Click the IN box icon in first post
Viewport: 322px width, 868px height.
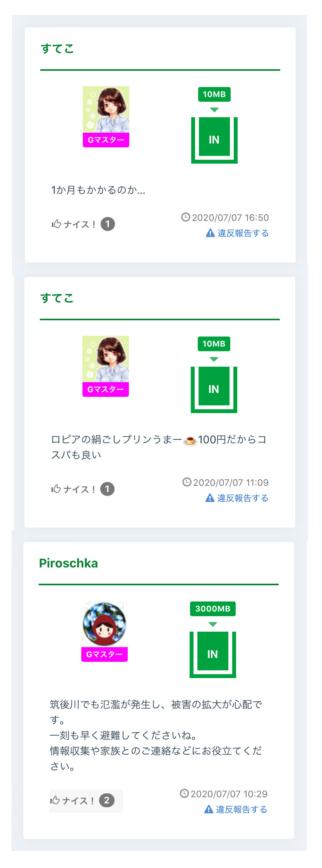pyautogui.click(x=214, y=140)
